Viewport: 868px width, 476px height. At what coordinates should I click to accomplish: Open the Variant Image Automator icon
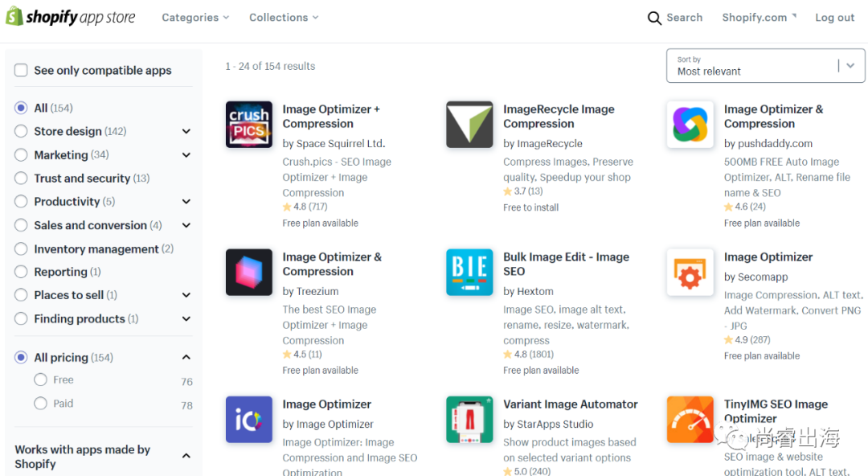pos(469,420)
